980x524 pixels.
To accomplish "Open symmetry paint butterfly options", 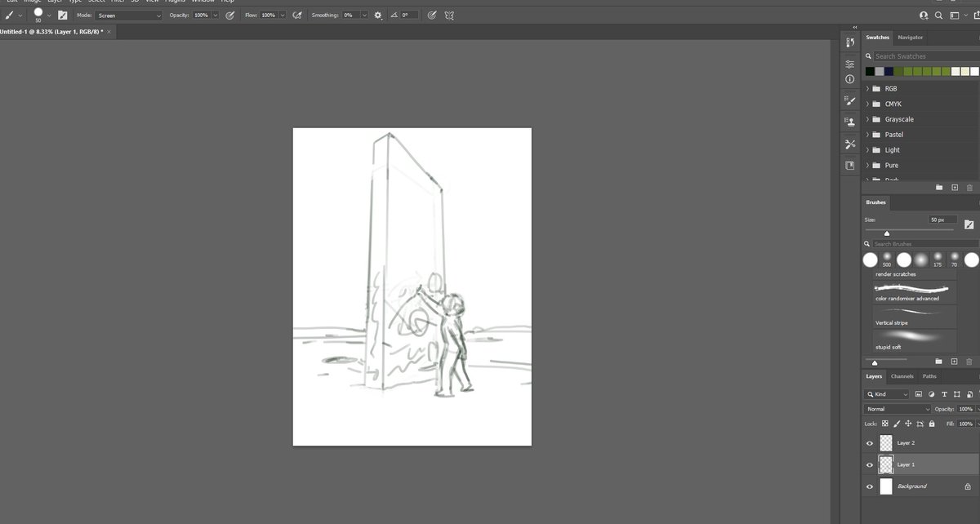I will (x=449, y=15).
